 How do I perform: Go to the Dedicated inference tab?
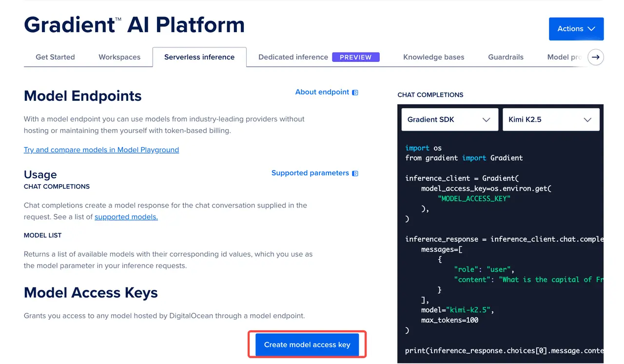click(293, 57)
